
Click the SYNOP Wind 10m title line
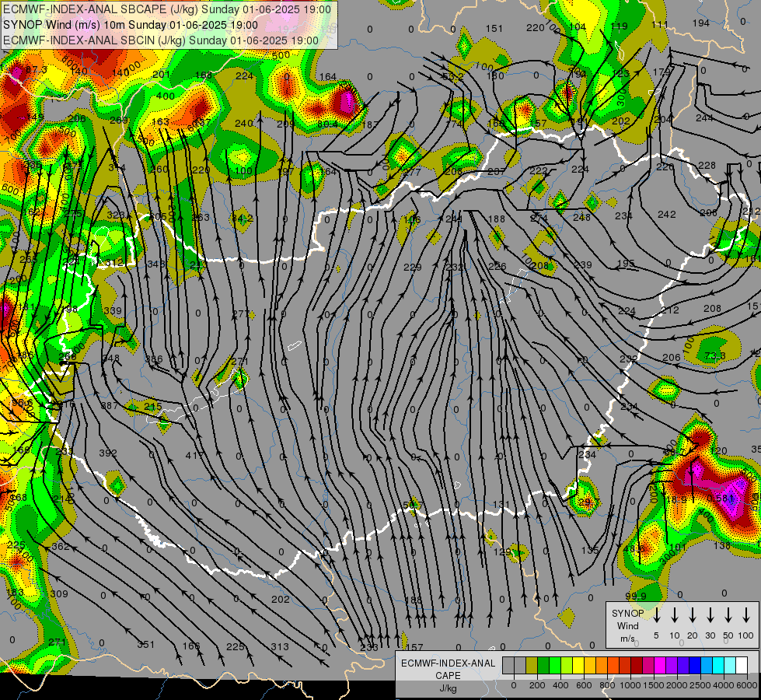point(130,25)
